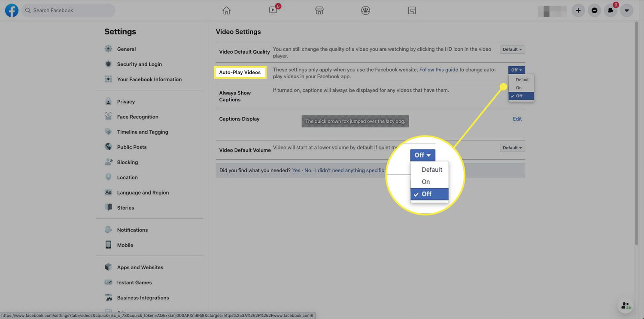Image resolution: width=644 pixels, height=319 pixels.
Task: Choose Default in Auto-Play dropdown list
Action: point(521,80)
